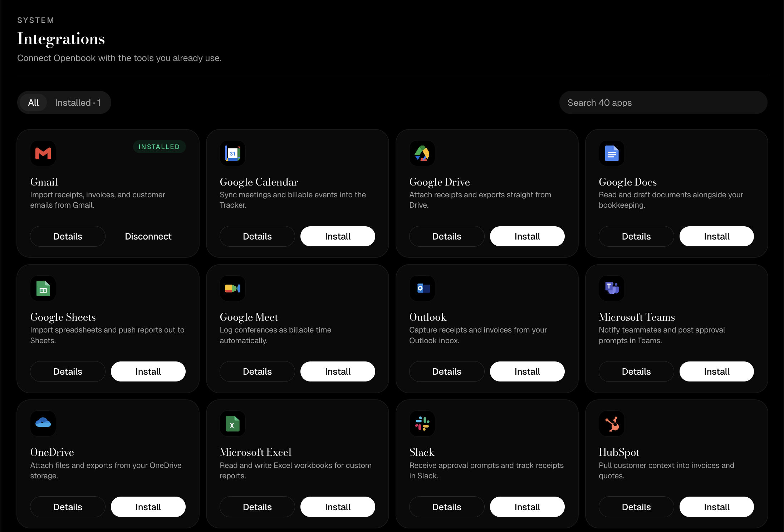
Task: Disconnect the Gmail integration
Action: pyautogui.click(x=148, y=236)
